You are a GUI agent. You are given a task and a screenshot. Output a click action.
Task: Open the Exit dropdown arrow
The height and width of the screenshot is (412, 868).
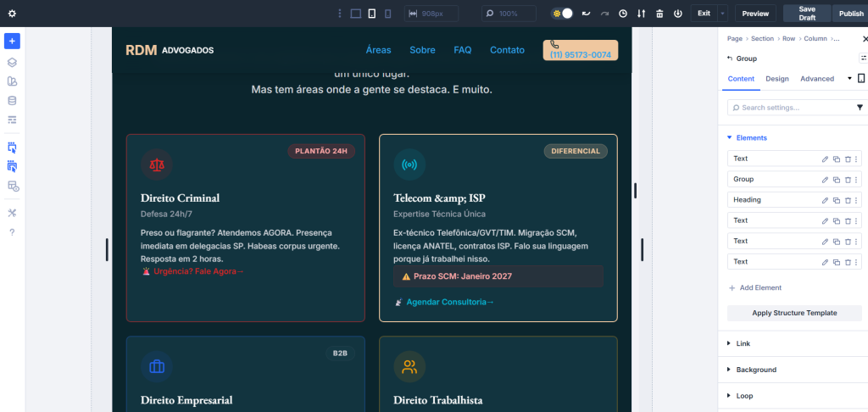pos(722,14)
